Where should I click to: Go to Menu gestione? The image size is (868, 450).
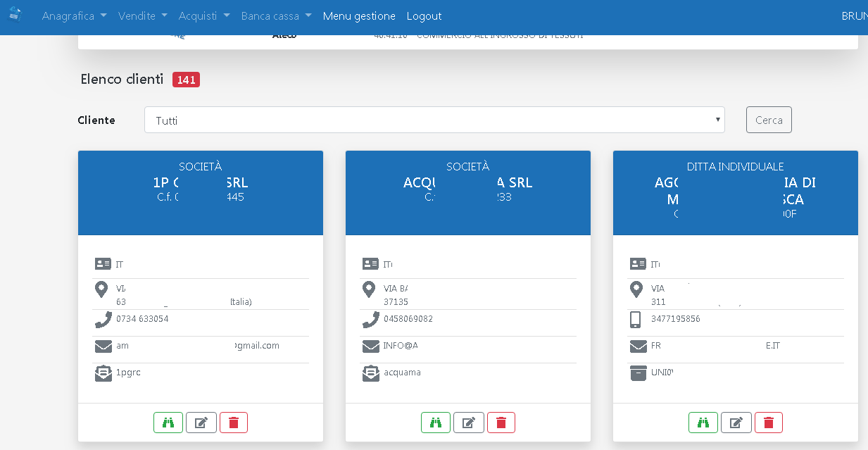tap(359, 15)
